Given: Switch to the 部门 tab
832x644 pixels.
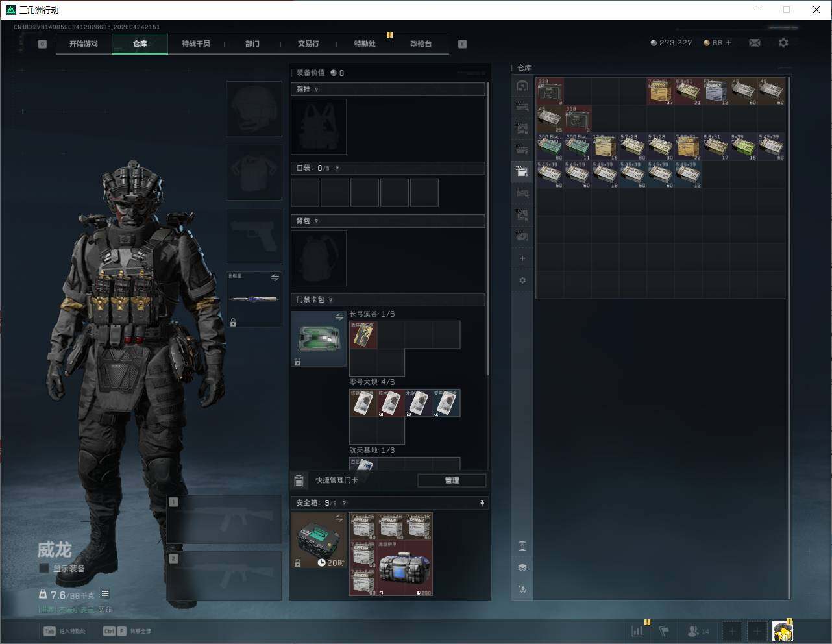Looking at the screenshot, I should coord(252,43).
